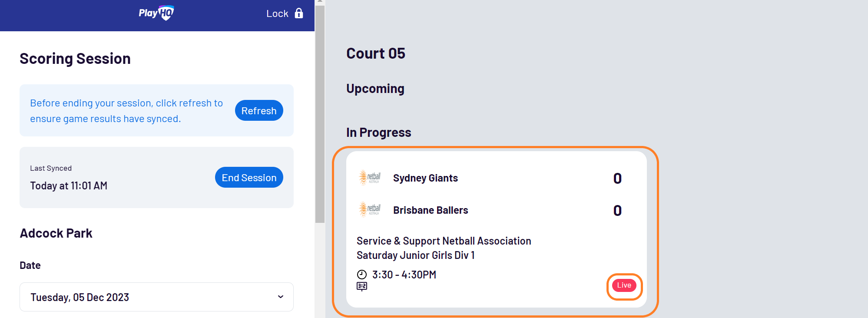Select the Sydney Giants team name
Image resolution: width=868 pixels, height=318 pixels.
tap(425, 178)
